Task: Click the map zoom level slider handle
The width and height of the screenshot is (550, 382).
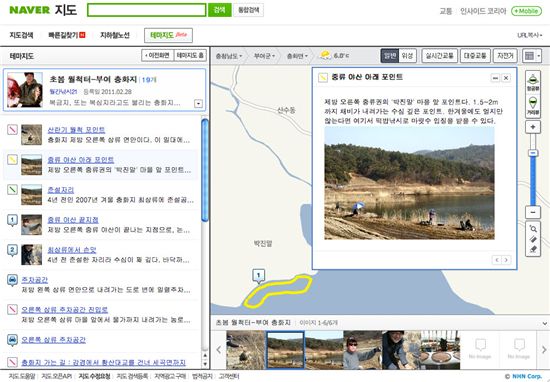Action: coord(533,153)
